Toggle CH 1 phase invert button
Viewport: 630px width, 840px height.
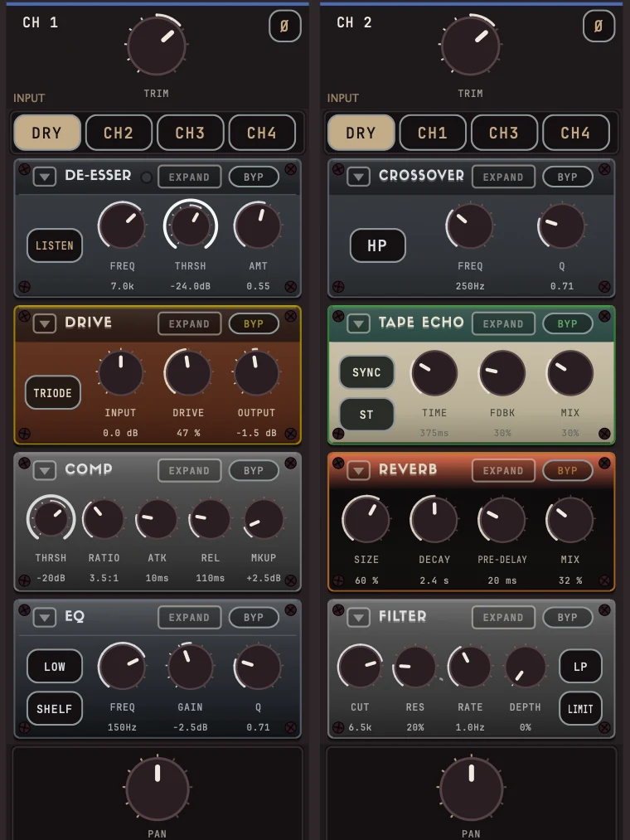[284, 26]
